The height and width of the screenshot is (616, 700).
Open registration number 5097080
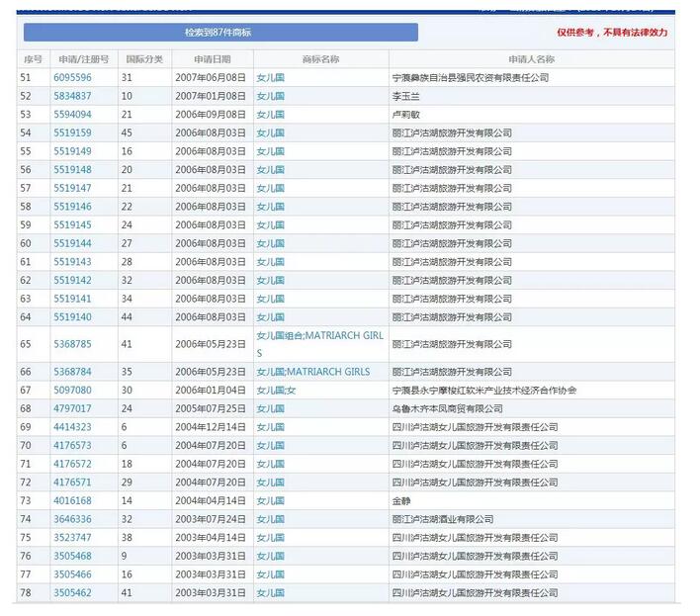[72, 391]
